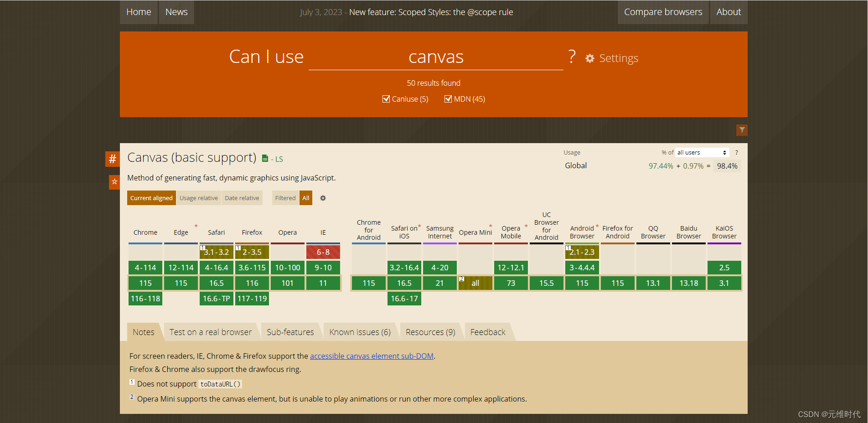This screenshot has height=423, width=868.
Task: Click IE 11 current version cell
Action: click(323, 283)
